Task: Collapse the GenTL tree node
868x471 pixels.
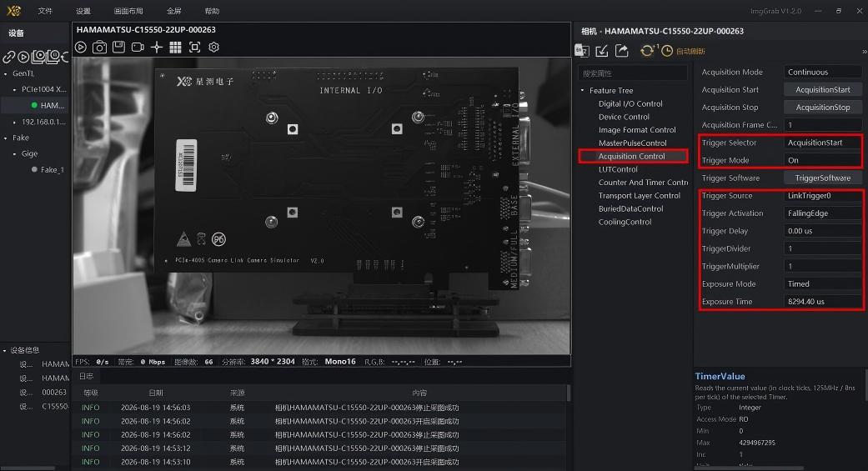Action: click(x=6, y=73)
